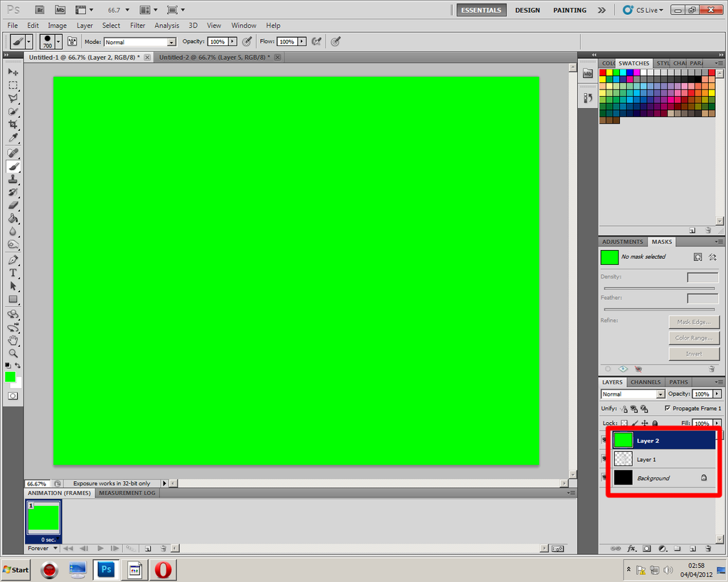Switch to the Adjustments tab
Viewport: 728px width, 582px height.
point(623,242)
